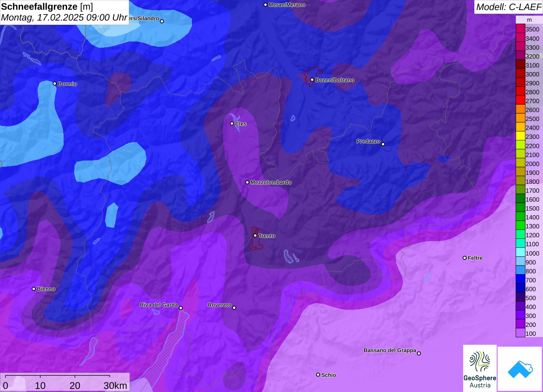Click the 1000 m cyan legend swatch

pyautogui.click(x=521, y=253)
